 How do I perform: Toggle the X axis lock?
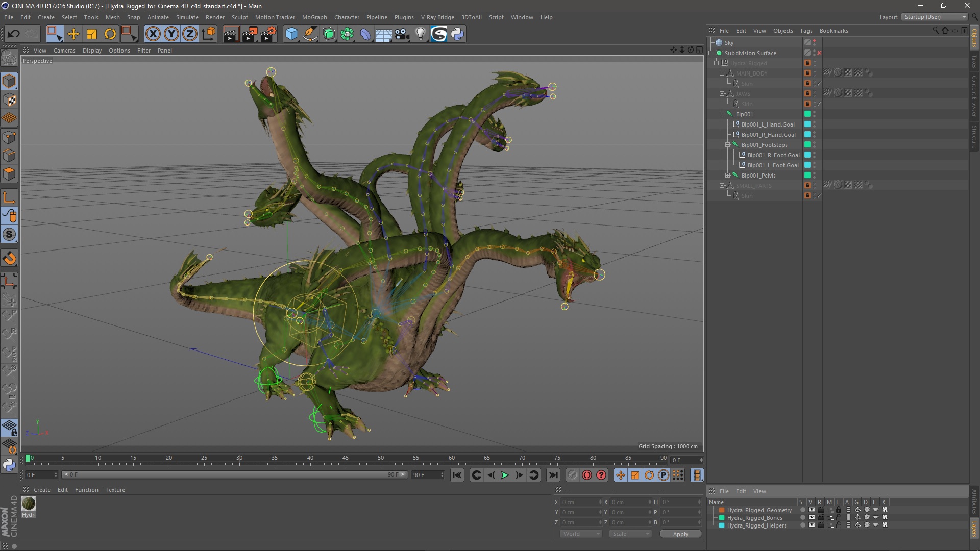pyautogui.click(x=153, y=34)
